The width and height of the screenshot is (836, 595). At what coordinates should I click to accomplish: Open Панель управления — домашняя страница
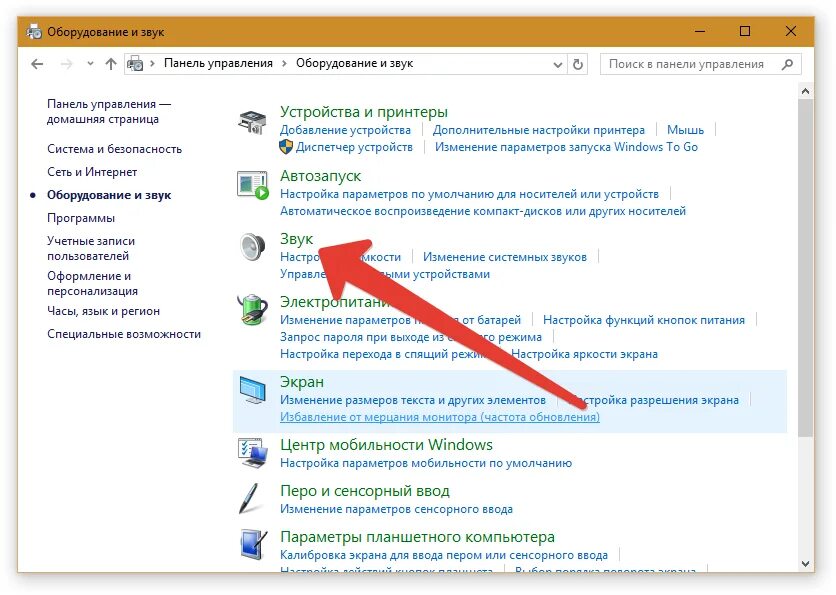tap(109, 111)
